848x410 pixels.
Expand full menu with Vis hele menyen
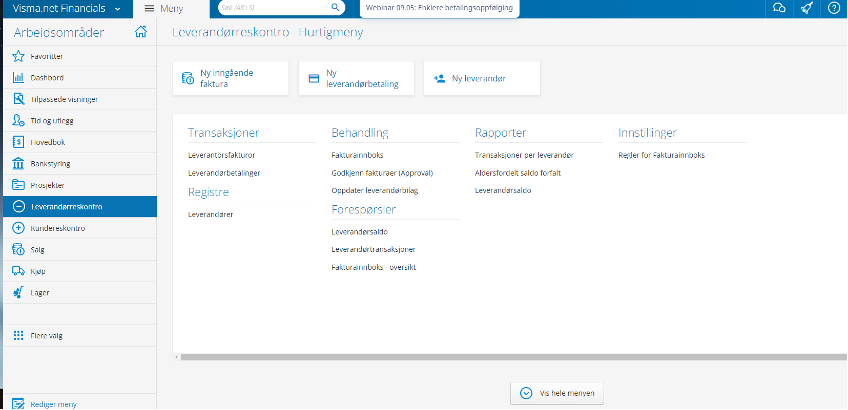pos(557,393)
